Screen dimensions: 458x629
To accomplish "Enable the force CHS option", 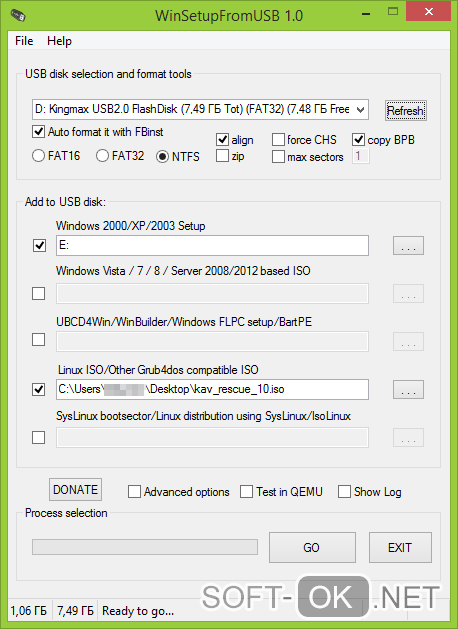I will (278, 140).
